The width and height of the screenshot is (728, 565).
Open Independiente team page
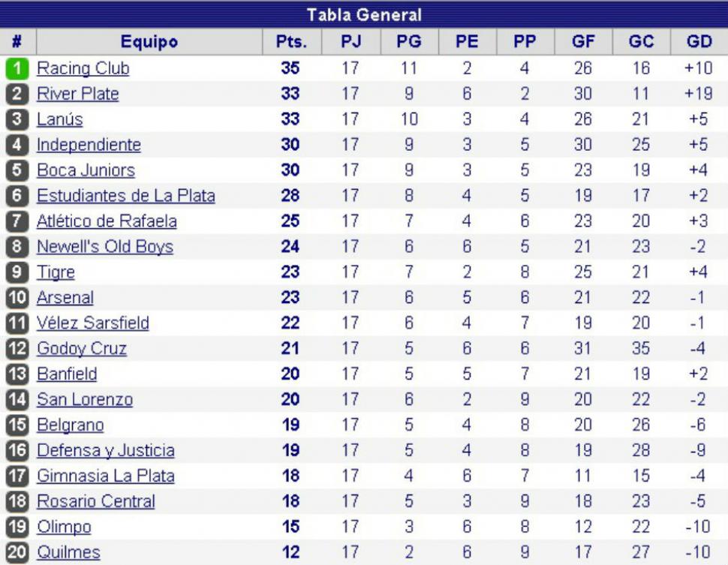(x=89, y=145)
